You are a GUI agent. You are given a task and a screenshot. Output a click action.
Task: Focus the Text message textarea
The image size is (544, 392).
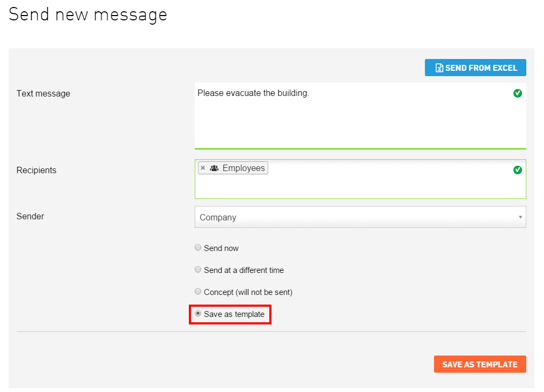click(360, 116)
